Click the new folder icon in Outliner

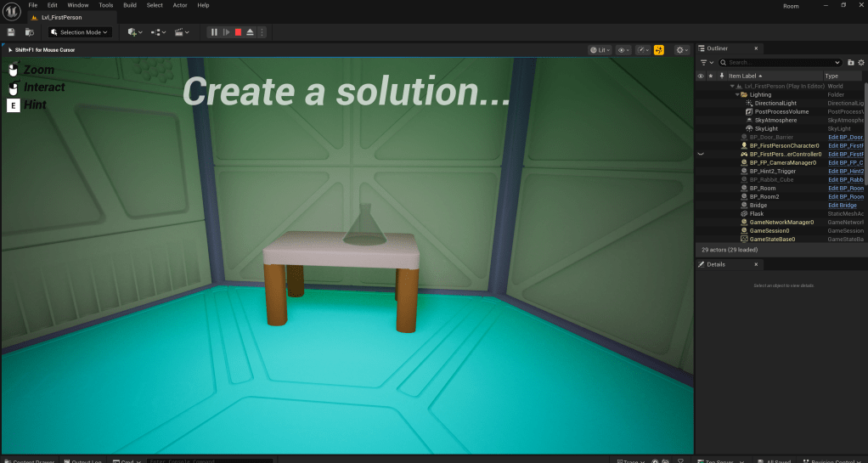[x=850, y=62]
